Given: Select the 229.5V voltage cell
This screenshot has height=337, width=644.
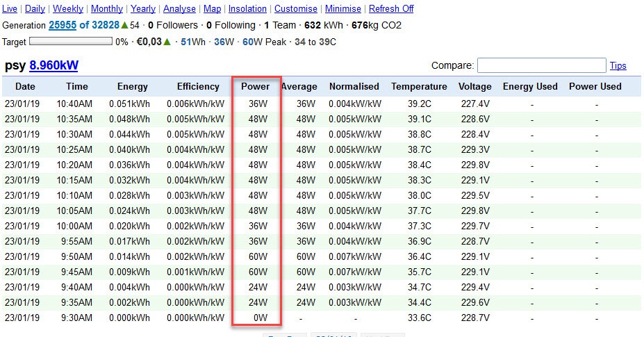Looking at the screenshot, I should pos(475,195).
